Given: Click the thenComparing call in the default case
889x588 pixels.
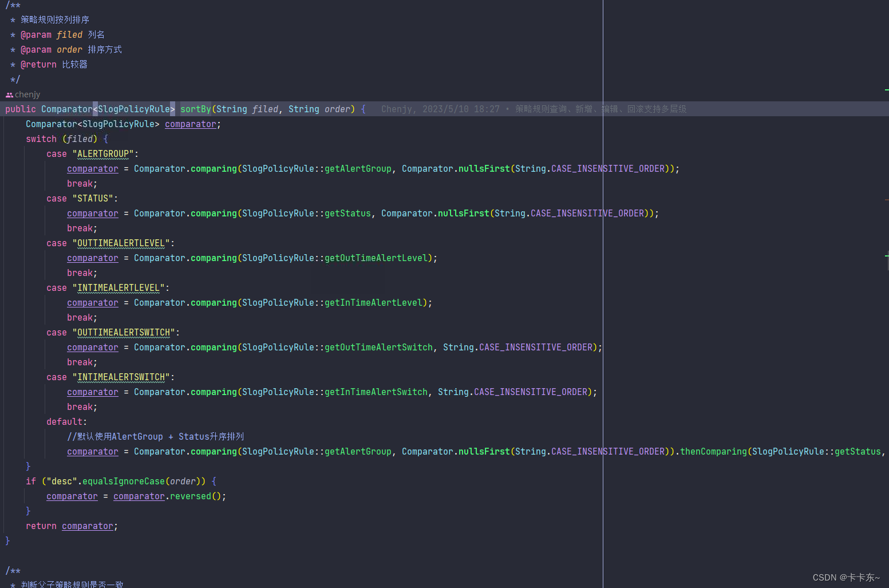Looking at the screenshot, I should tap(713, 451).
